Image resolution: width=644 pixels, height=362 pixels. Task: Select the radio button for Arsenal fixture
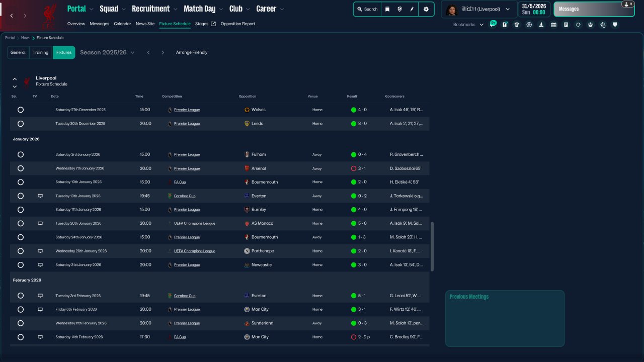click(21, 168)
